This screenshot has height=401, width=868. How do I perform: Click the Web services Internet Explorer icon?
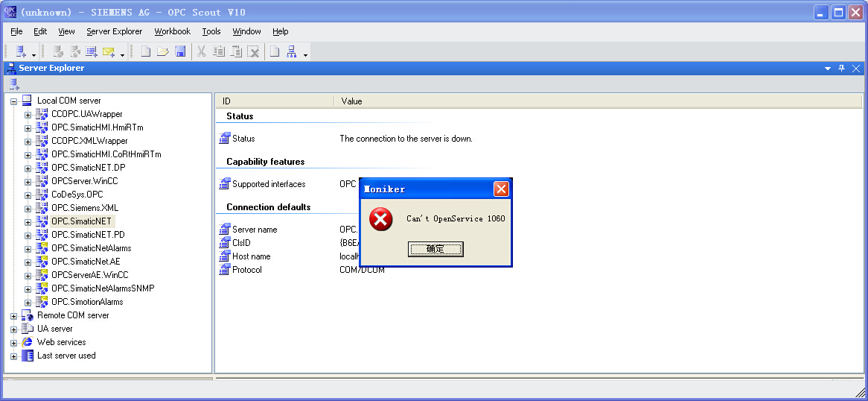(x=27, y=341)
